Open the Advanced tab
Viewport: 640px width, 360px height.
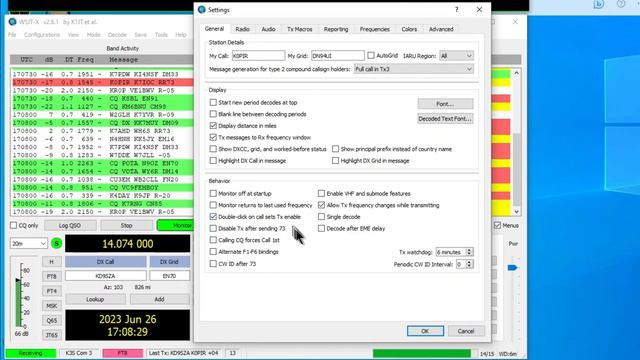pyautogui.click(x=441, y=29)
